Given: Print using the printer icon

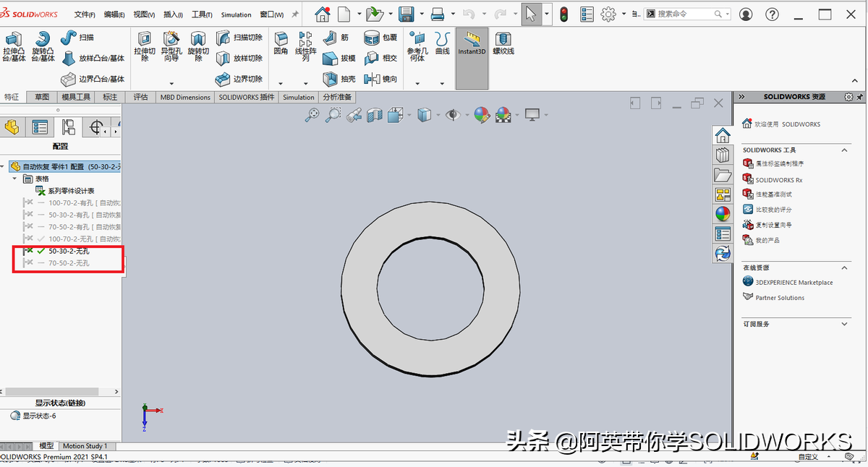Looking at the screenshot, I should tap(438, 14).
